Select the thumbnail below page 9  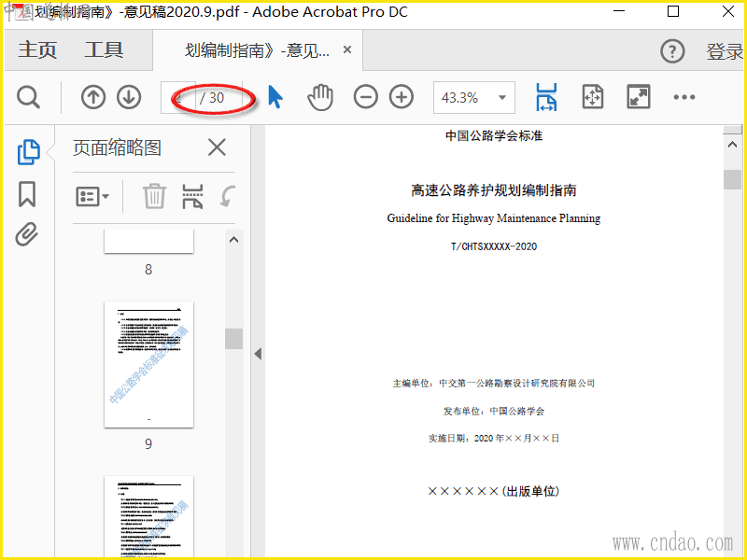(148, 516)
